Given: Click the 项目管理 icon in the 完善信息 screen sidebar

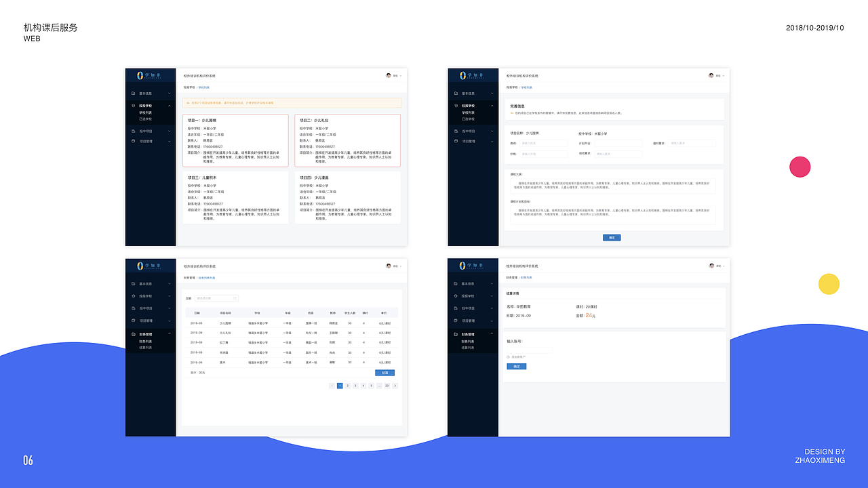Looking at the screenshot, I should coord(456,141).
